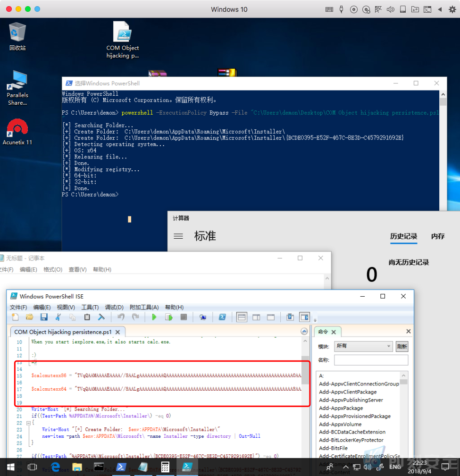Show script pane on the right
The width and height of the screenshot is (460, 476).
pyautogui.click(x=256, y=317)
